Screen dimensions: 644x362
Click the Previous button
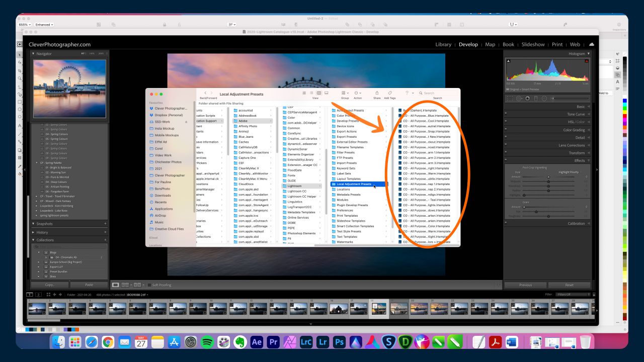coord(525,285)
